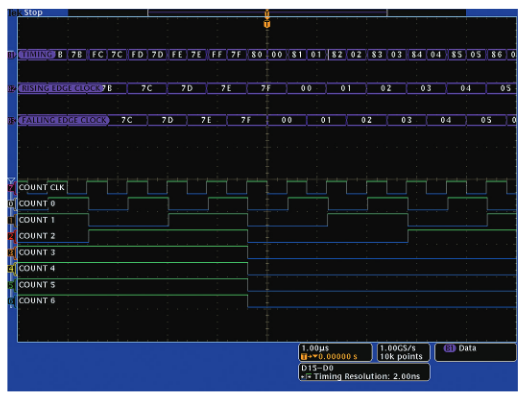Click the Timing Resolution: 2.00ns readout

pyautogui.click(x=367, y=377)
